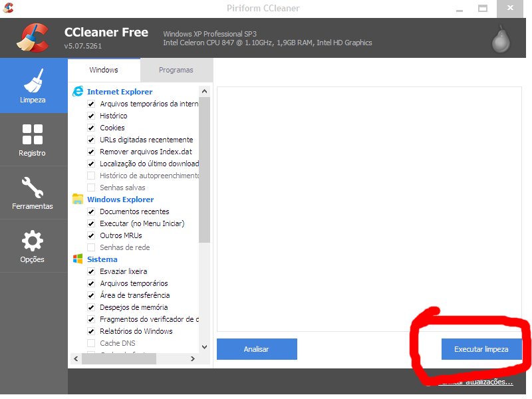Click the Piriform pear icon
Viewport: 532px width, 399px height.
(501, 39)
